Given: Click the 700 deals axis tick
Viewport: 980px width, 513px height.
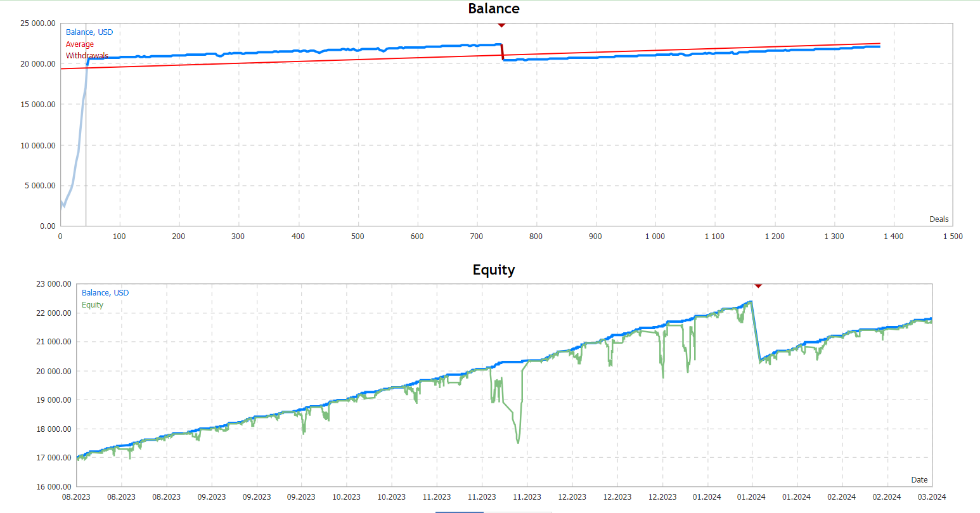Looking at the screenshot, I should coord(477,237).
